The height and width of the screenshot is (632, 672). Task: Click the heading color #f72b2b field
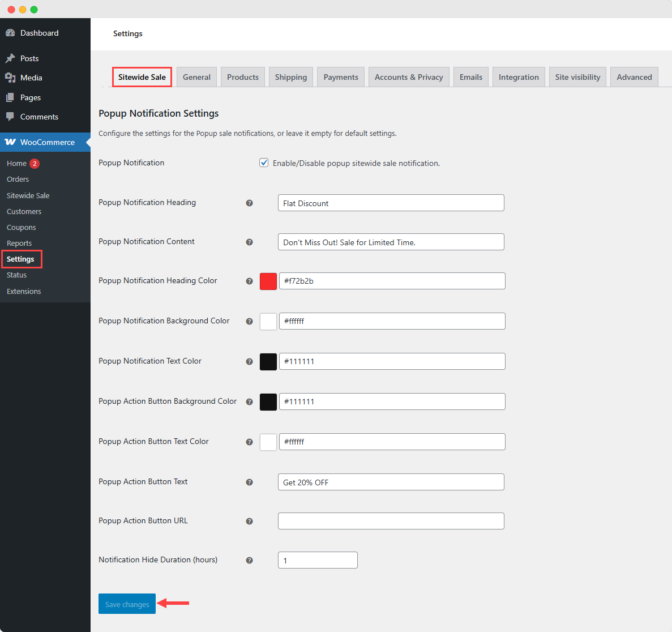[392, 281]
